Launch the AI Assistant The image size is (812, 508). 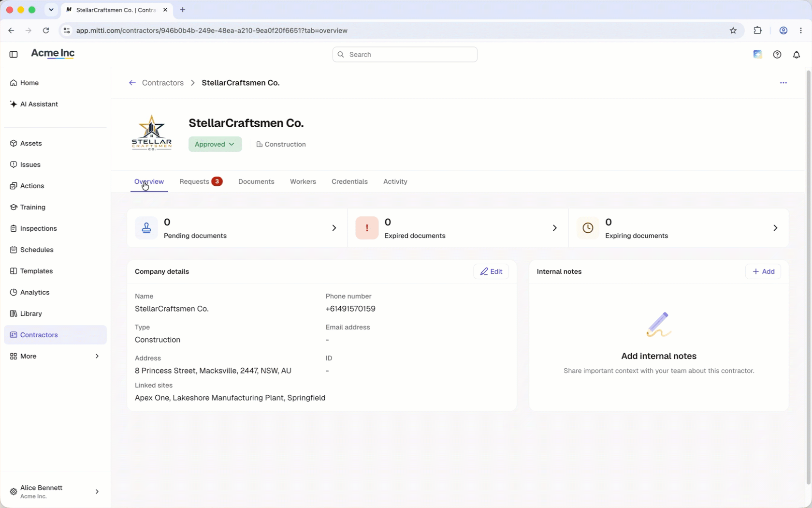click(55, 104)
